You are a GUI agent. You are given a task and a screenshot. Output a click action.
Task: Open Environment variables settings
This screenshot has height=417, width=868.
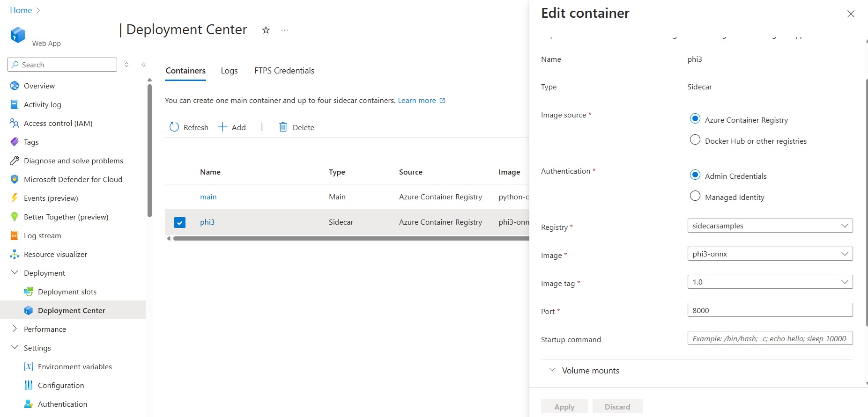pos(74,366)
